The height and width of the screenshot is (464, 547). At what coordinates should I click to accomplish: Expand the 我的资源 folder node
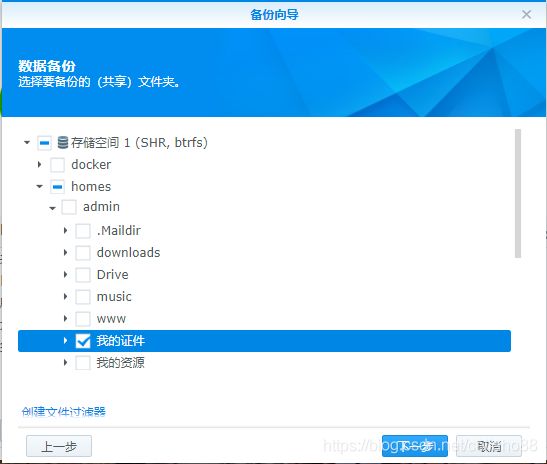click(x=65, y=362)
